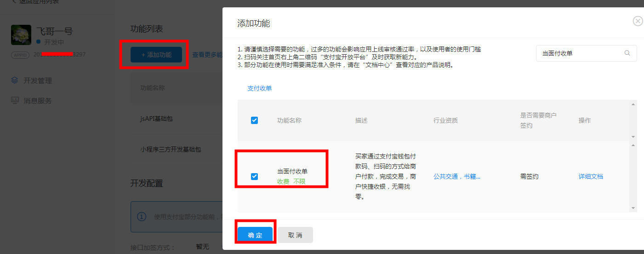The image size is (644, 254).
Task: Click the 收费 tag
Action: point(283,181)
